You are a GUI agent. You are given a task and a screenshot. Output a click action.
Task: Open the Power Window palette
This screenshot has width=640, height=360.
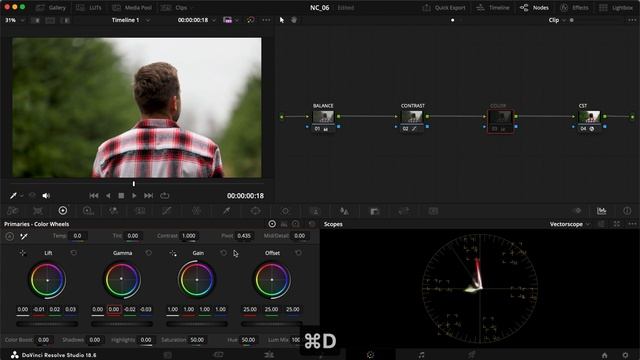coord(256,211)
